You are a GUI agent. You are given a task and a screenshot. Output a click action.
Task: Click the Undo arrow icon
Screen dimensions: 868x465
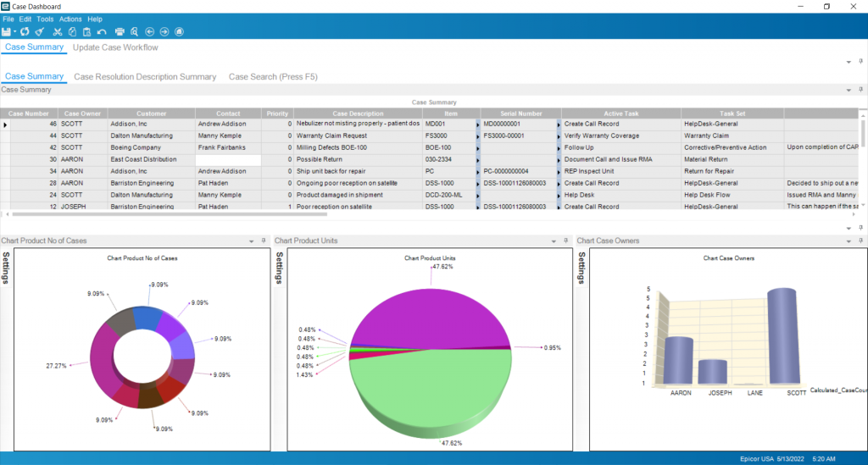tap(102, 32)
